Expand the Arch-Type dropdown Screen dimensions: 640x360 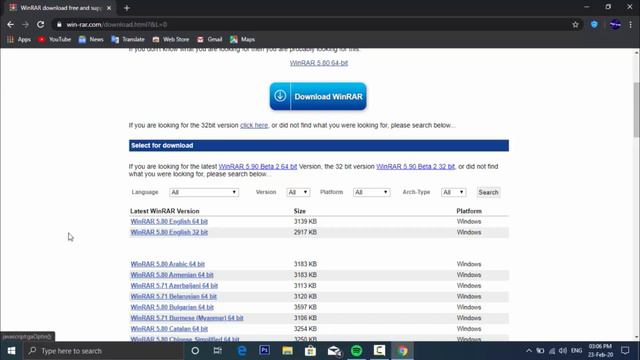coord(453,192)
